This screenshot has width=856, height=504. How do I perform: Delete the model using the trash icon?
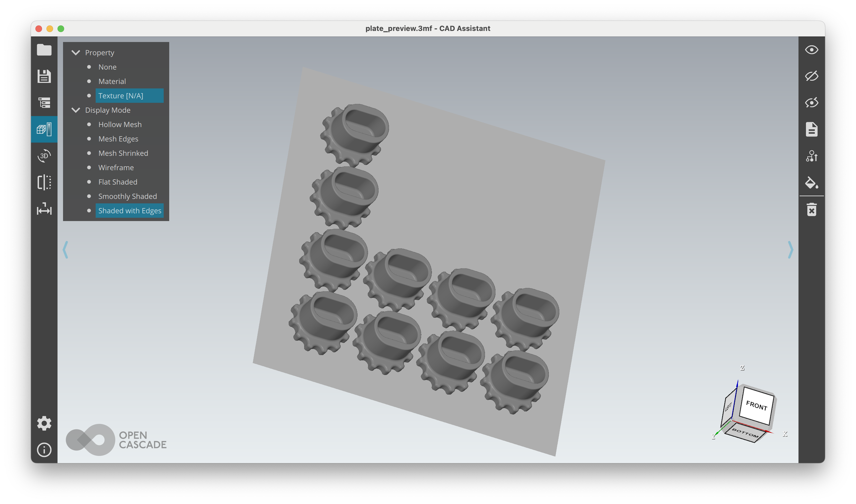click(812, 209)
